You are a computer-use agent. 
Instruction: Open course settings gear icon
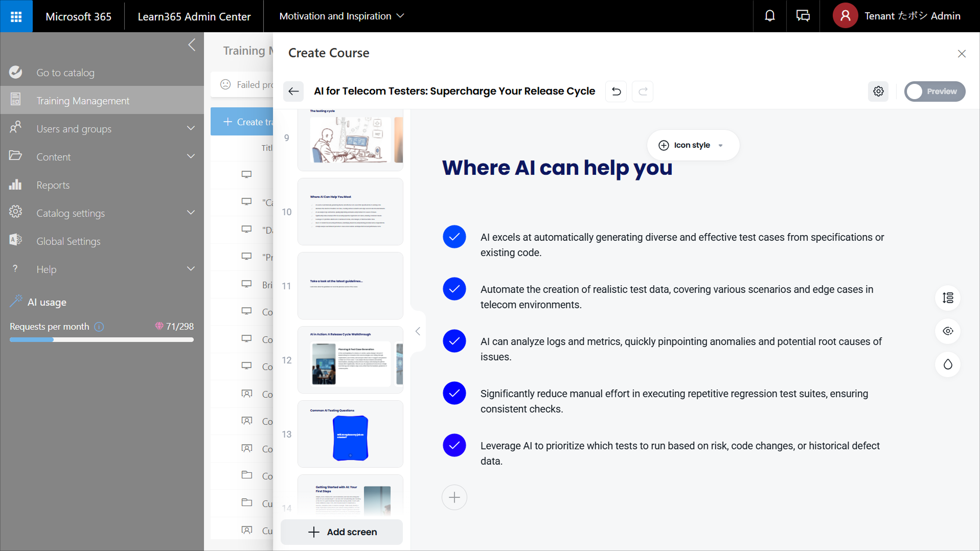(x=878, y=91)
